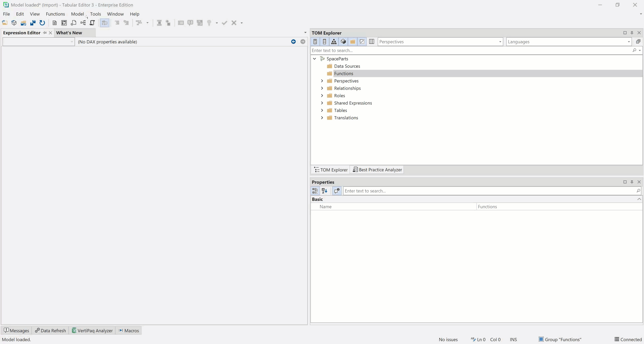Expand the Tables node in TOM Explorer
The width and height of the screenshot is (644, 344).
point(322,110)
